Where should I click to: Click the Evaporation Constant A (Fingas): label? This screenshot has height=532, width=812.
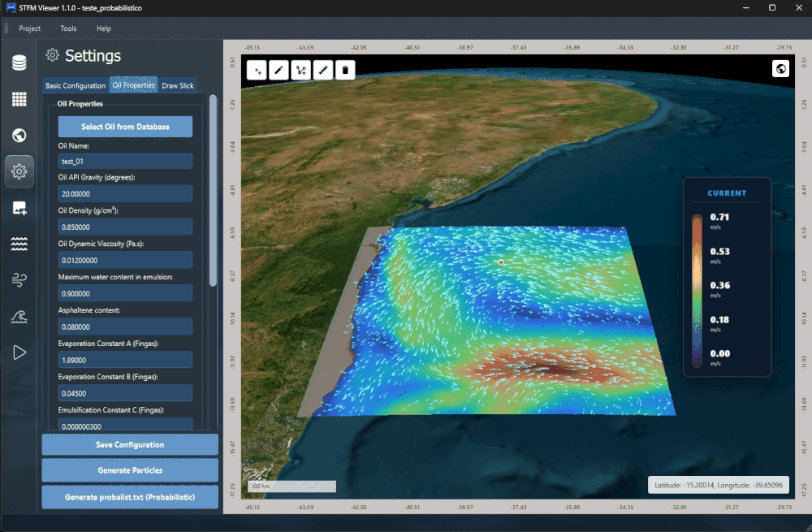coord(108,344)
